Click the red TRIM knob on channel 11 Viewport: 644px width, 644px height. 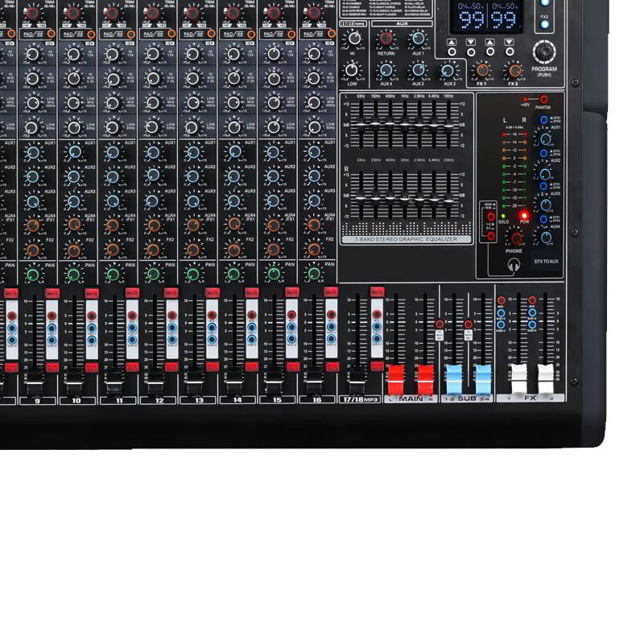[113, 13]
